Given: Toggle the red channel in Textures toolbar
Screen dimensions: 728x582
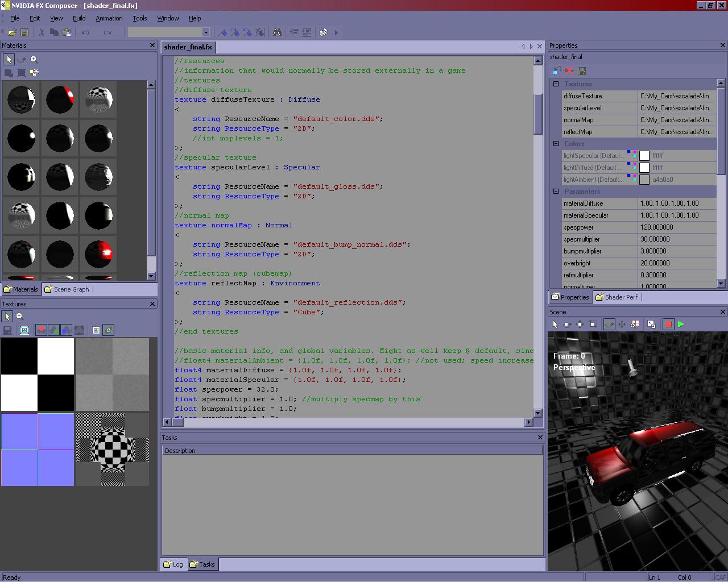Looking at the screenshot, I should [x=41, y=330].
